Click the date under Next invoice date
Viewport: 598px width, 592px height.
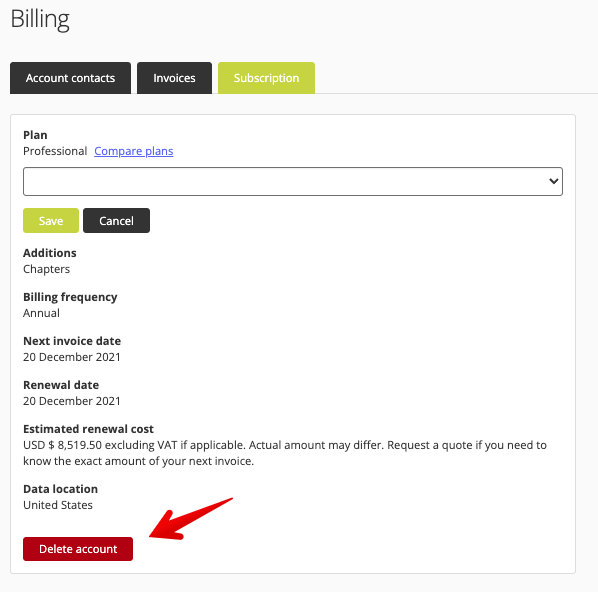coord(72,357)
